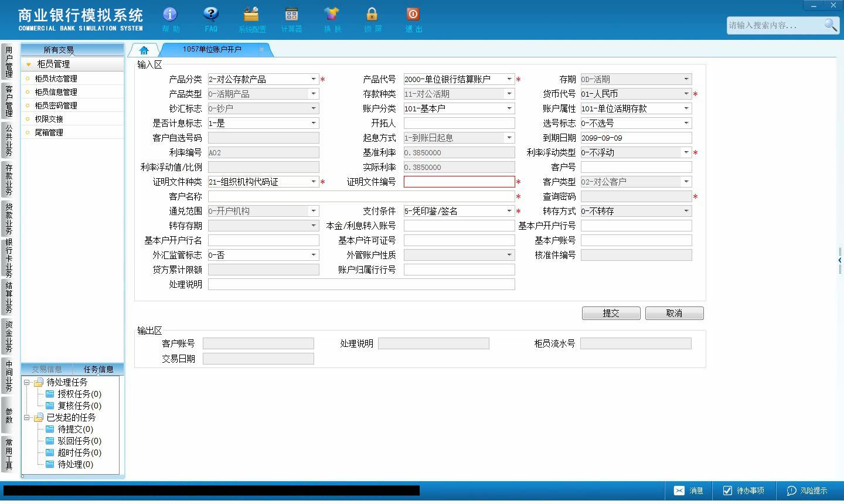844x504 pixels.
Task: Select the 公共业务 side tab
Action: point(9,140)
